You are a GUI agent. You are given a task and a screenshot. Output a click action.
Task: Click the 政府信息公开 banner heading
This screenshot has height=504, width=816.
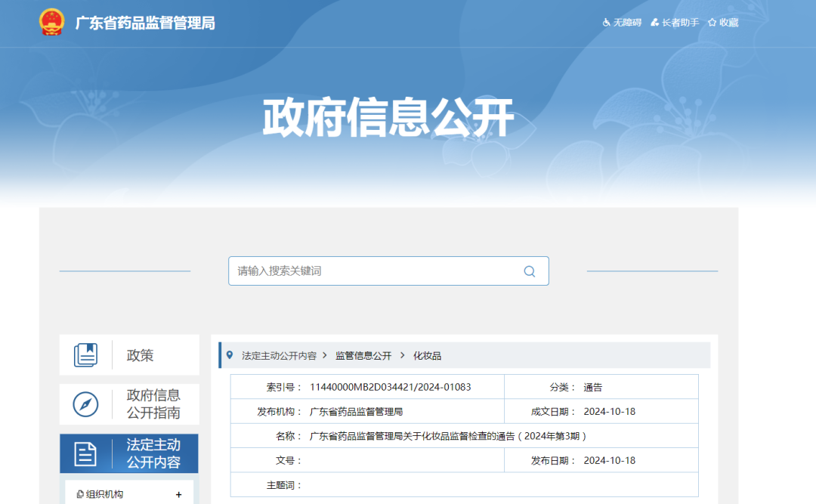click(388, 118)
